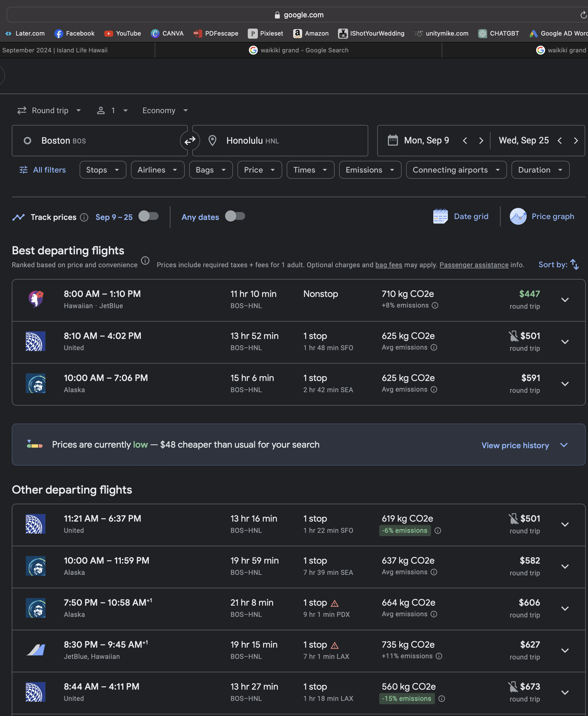The width and height of the screenshot is (588, 716).
Task: Open the YouTube bookmark
Action: click(x=122, y=33)
